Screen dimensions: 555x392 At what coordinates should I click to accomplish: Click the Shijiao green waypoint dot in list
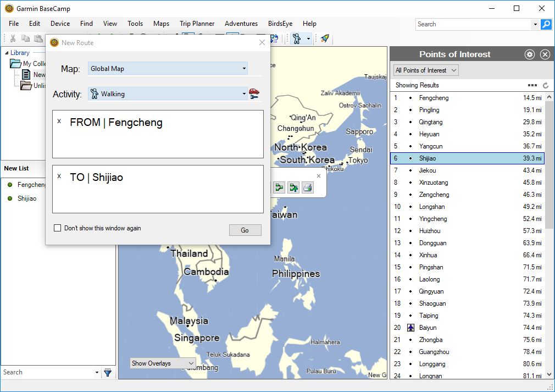click(x=10, y=198)
